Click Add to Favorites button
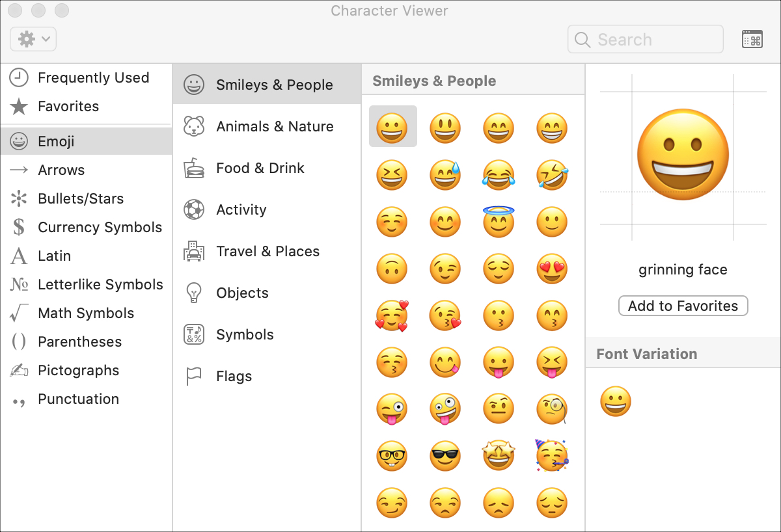Screen dimensions: 781x532 [683, 306]
